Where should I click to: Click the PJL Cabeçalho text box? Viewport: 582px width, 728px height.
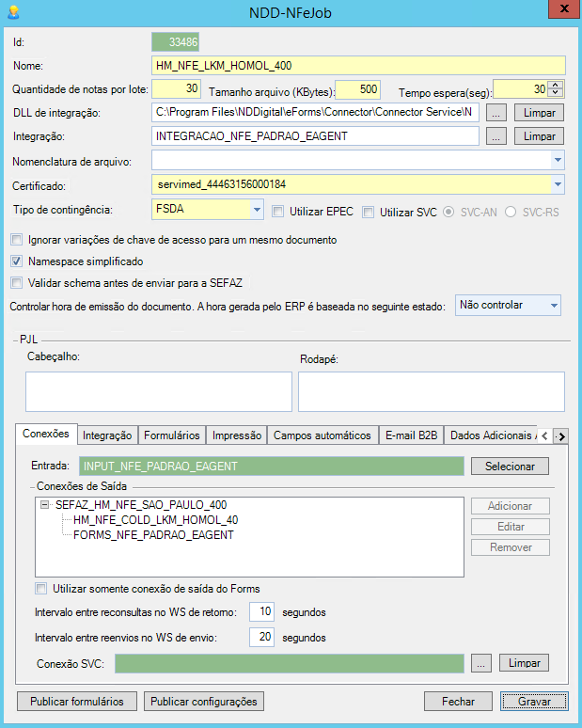point(159,391)
